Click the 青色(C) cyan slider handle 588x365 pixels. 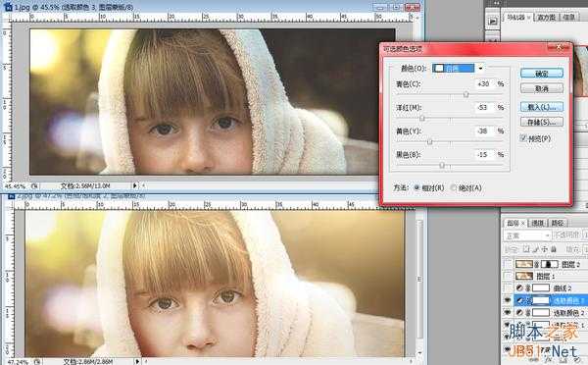[465, 94]
